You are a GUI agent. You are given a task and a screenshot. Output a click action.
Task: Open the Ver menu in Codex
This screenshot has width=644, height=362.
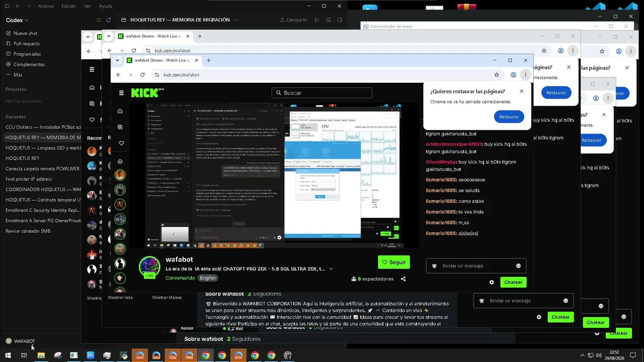tap(88, 6)
